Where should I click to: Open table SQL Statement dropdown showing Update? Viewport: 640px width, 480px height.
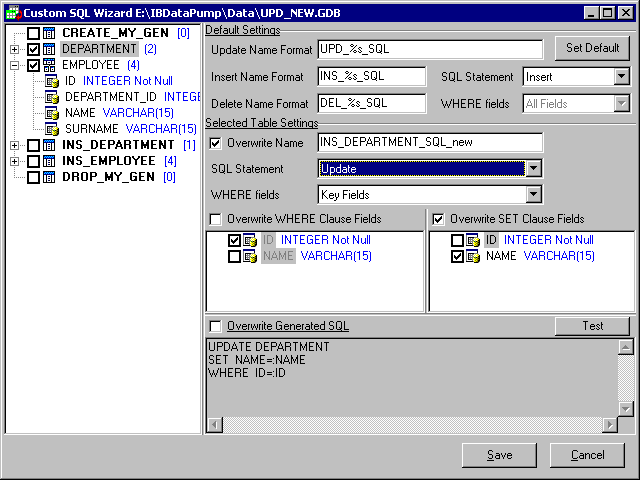click(533, 169)
